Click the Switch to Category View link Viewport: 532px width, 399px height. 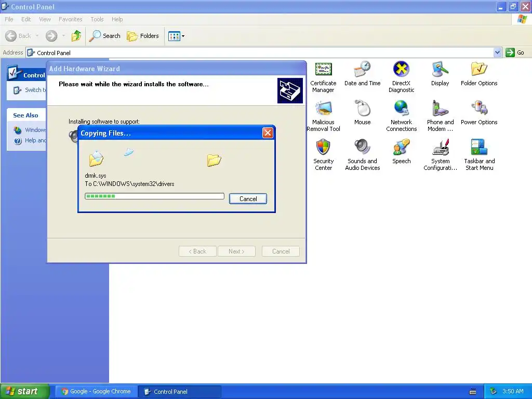point(30,90)
